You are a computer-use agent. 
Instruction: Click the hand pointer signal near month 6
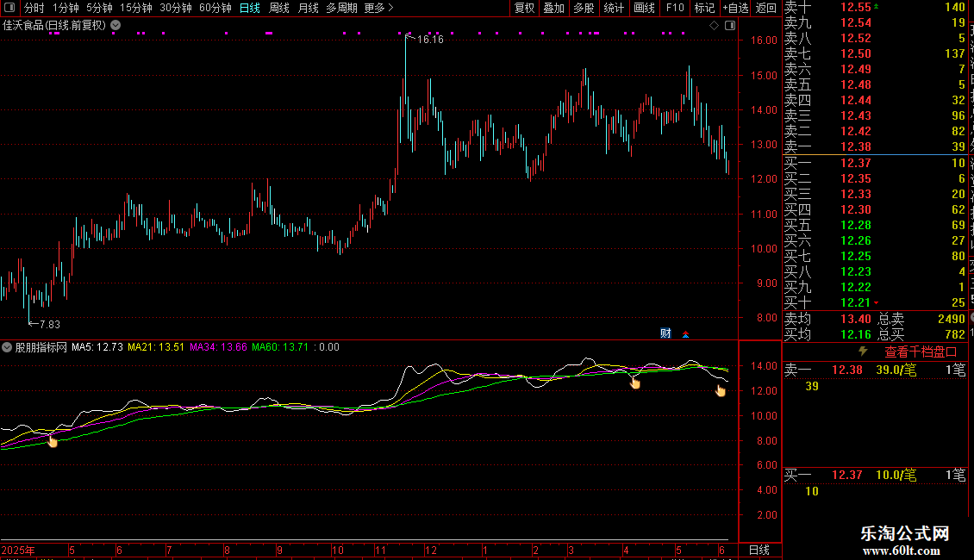pyautogui.click(x=720, y=390)
